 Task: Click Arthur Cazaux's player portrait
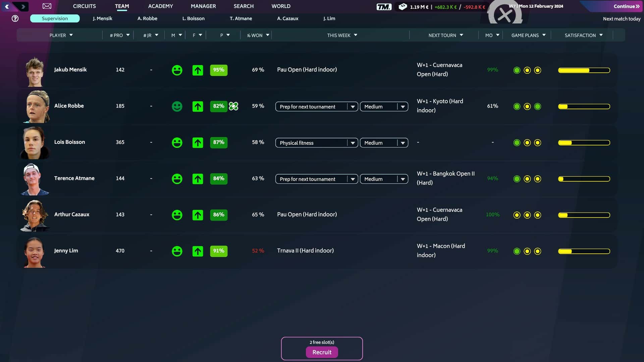tap(35, 215)
